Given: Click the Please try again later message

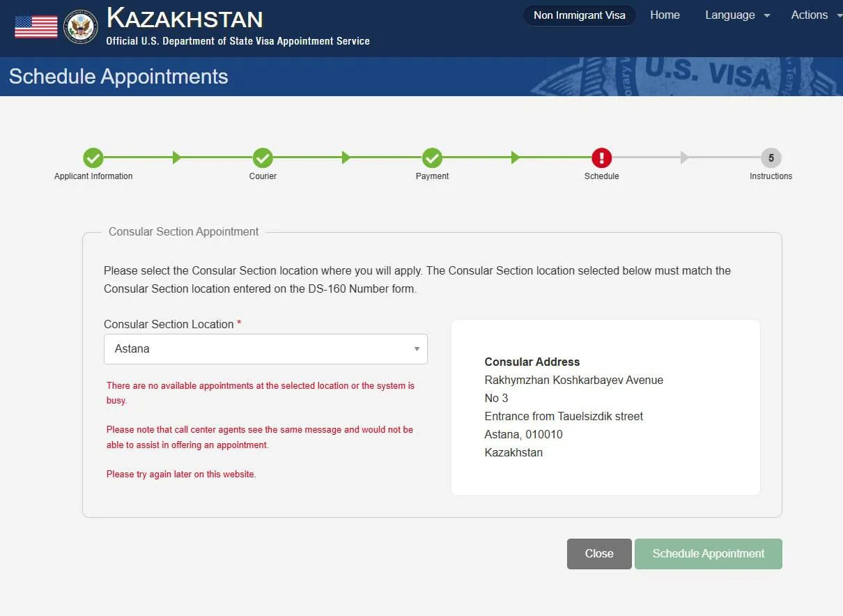Looking at the screenshot, I should coord(181,474).
